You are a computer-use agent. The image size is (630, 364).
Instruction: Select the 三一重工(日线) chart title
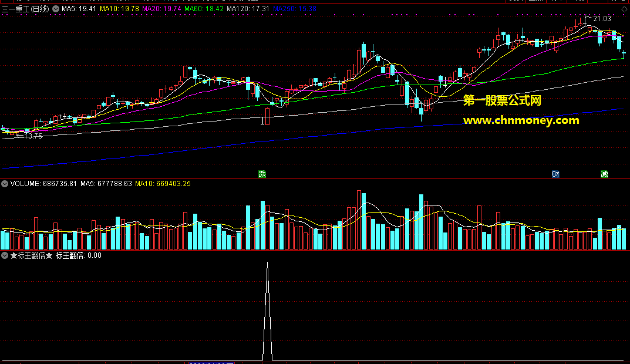[x=26, y=9]
